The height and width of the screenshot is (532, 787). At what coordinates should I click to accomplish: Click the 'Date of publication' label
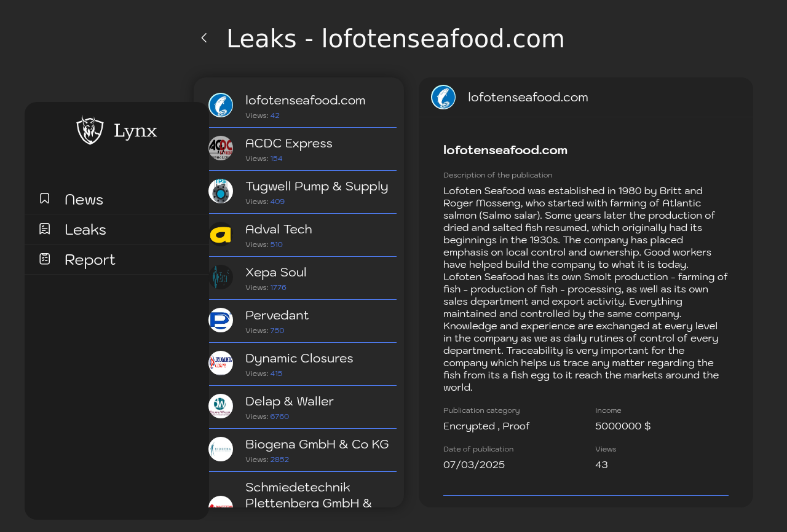(x=478, y=449)
